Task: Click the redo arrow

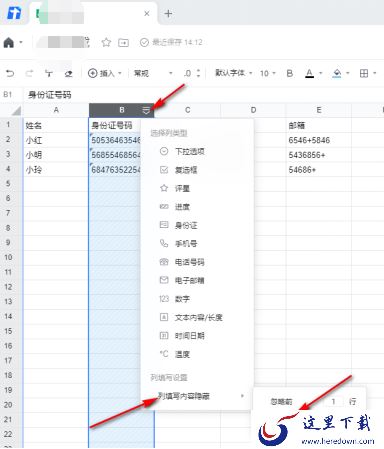Action: point(29,73)
